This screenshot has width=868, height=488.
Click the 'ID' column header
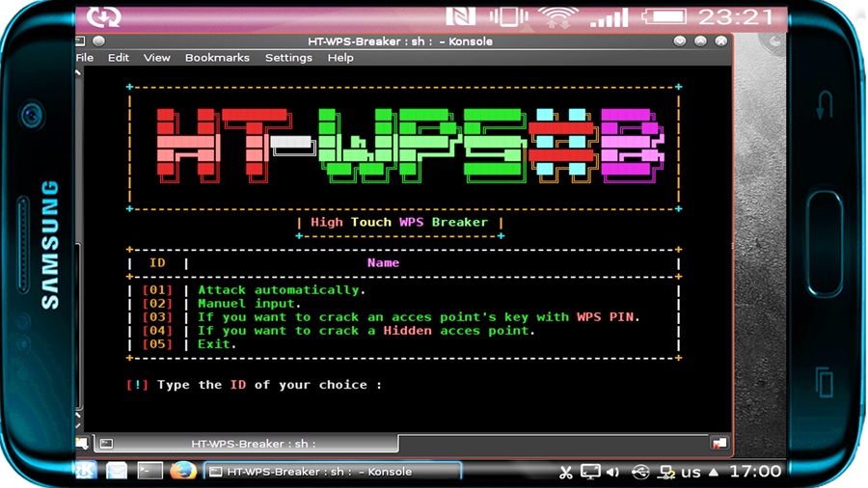[x=157, y=263]
